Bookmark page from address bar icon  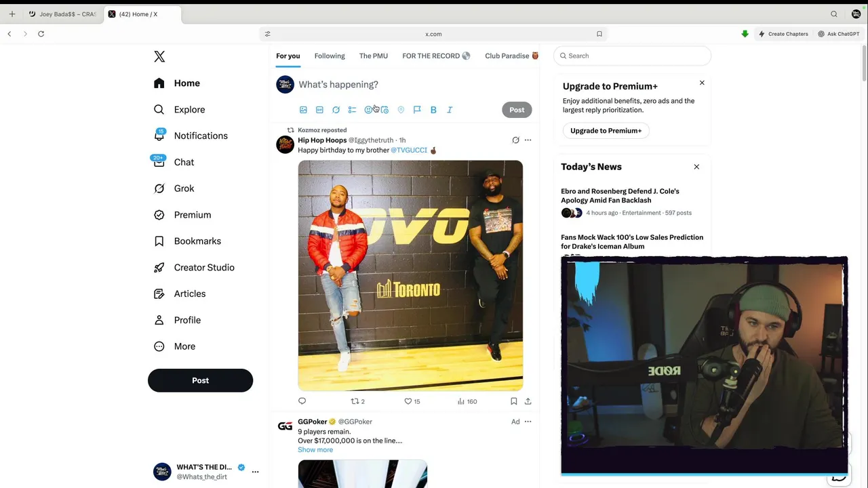click(x=599, y=34)
